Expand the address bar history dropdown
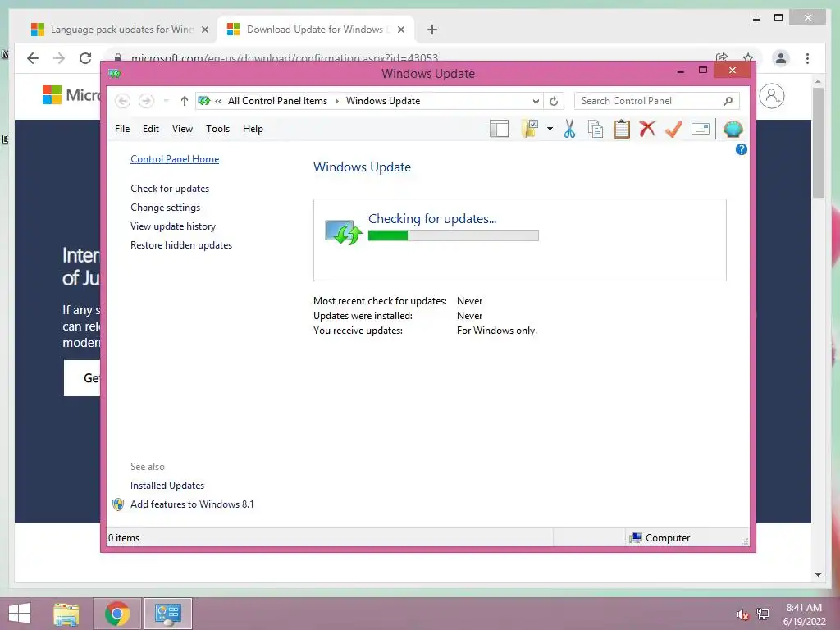This screenshot has height=630, width=840. pos(535,101)
